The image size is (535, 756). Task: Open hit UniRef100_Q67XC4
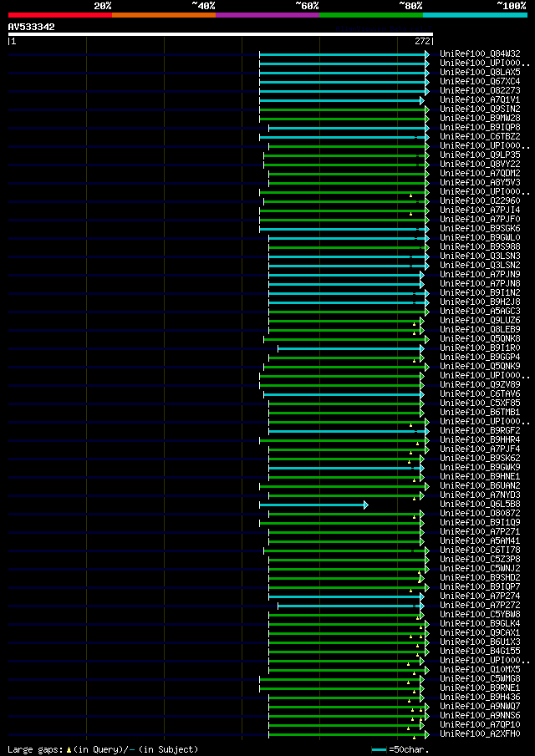coord(480,81)
